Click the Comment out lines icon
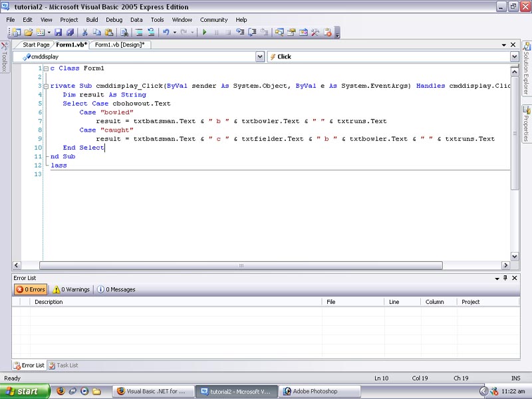The image size is (532, 399). click(x=139, y=32)
